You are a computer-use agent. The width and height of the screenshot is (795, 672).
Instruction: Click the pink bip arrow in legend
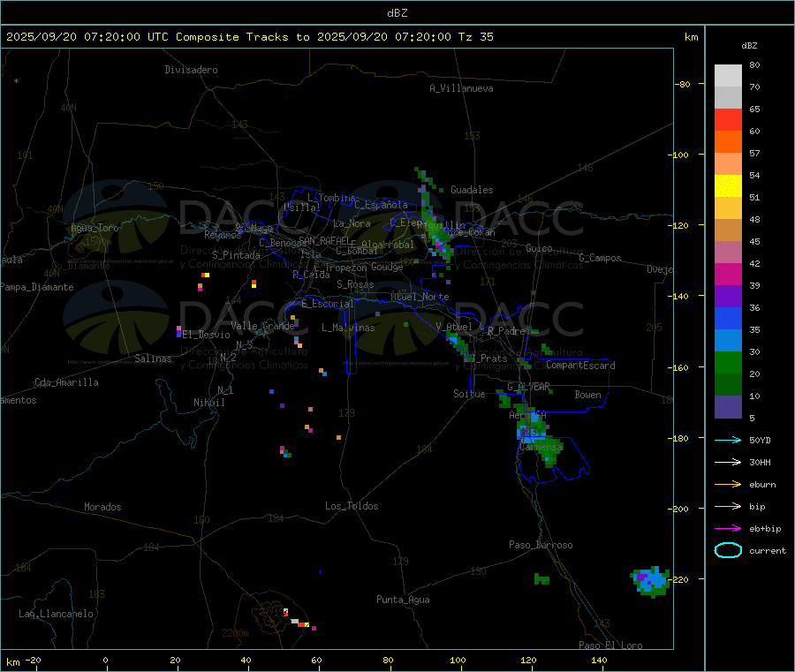click(728, 506)
